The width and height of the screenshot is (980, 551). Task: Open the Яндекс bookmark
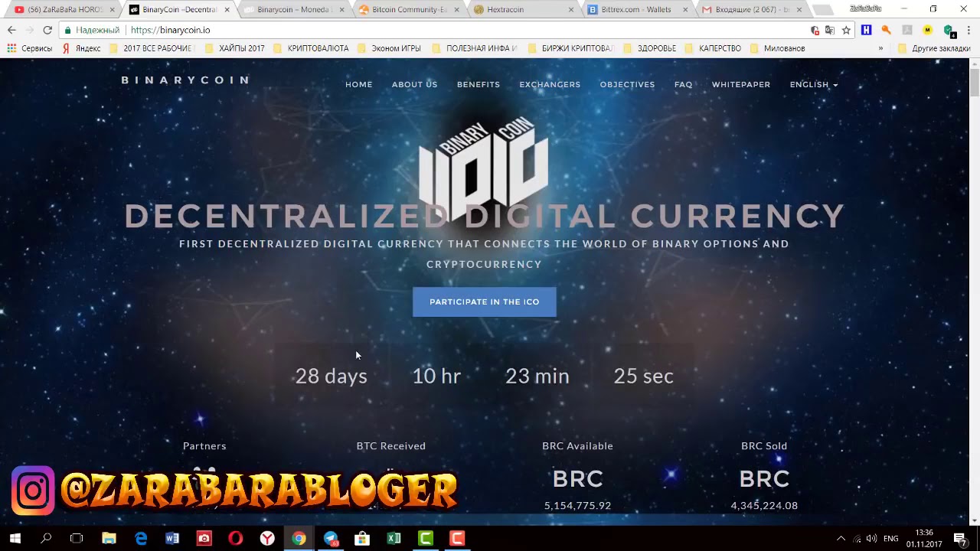point(81,48)
